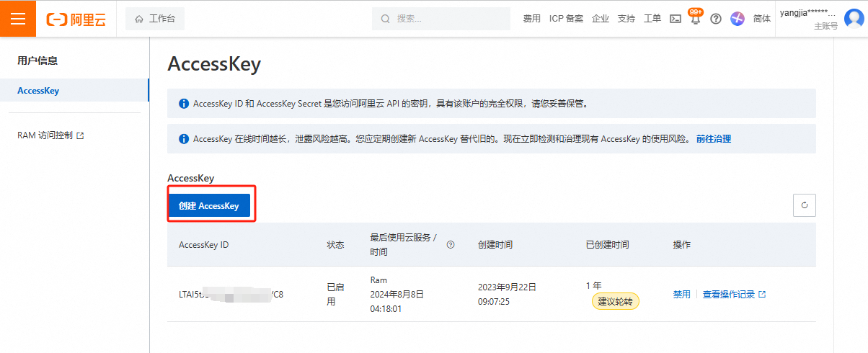Click 禁用 to disable the key

[681, 294]
